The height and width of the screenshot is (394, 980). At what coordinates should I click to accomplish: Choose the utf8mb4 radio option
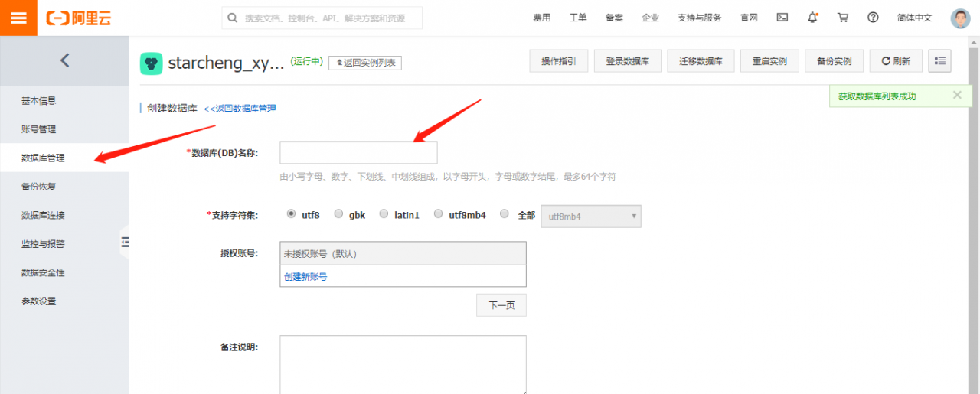pos(438,214)
